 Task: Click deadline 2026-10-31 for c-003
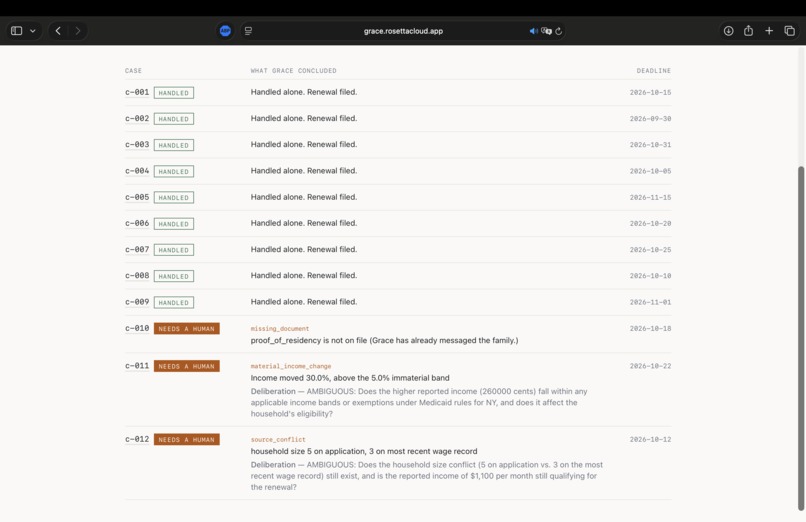[650, 145]
